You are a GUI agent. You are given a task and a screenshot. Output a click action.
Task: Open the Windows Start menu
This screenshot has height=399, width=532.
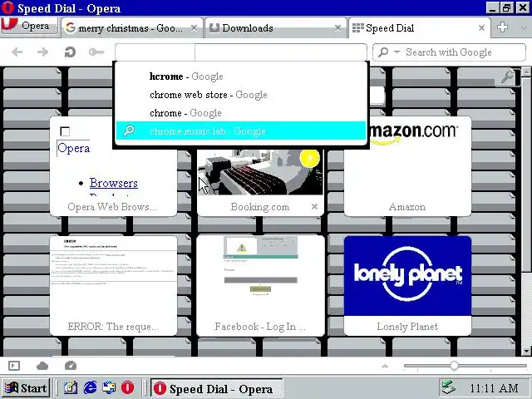pos(26,388)
